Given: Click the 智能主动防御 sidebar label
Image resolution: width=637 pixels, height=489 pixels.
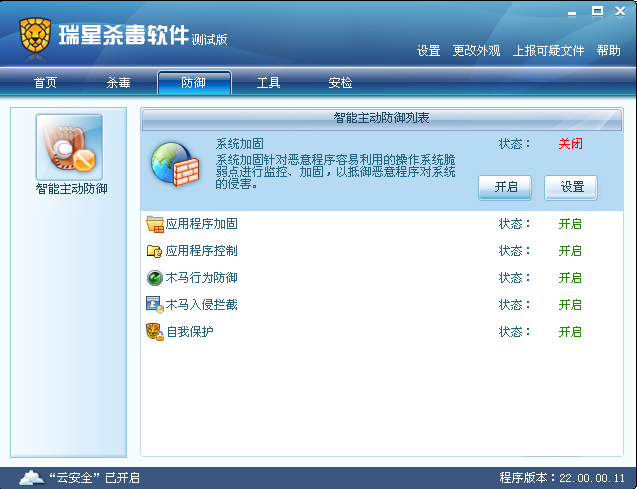Looking at the screenshot, I should (x=72, y=189).
